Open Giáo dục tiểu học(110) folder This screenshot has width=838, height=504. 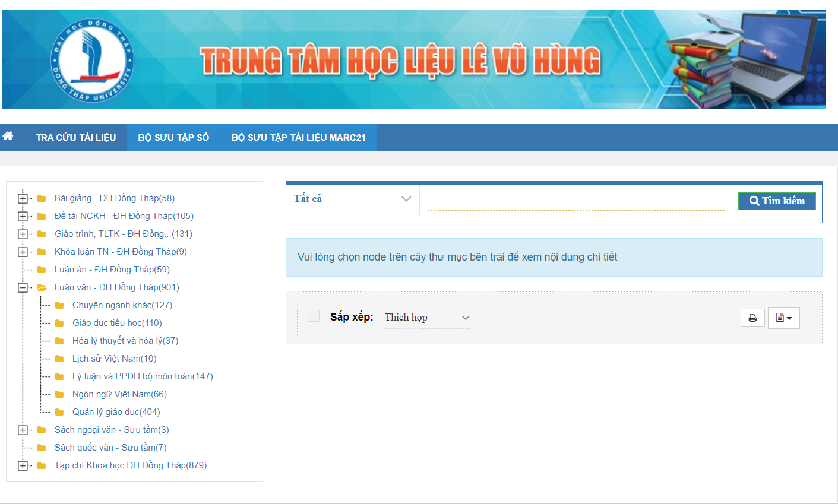click(x=117, y=323)
